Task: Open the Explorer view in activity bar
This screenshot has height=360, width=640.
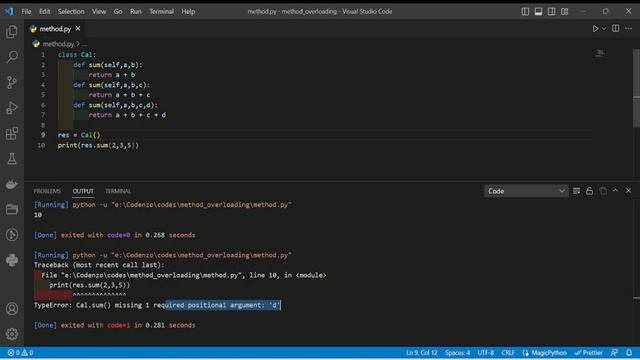Action: [12, 31]
